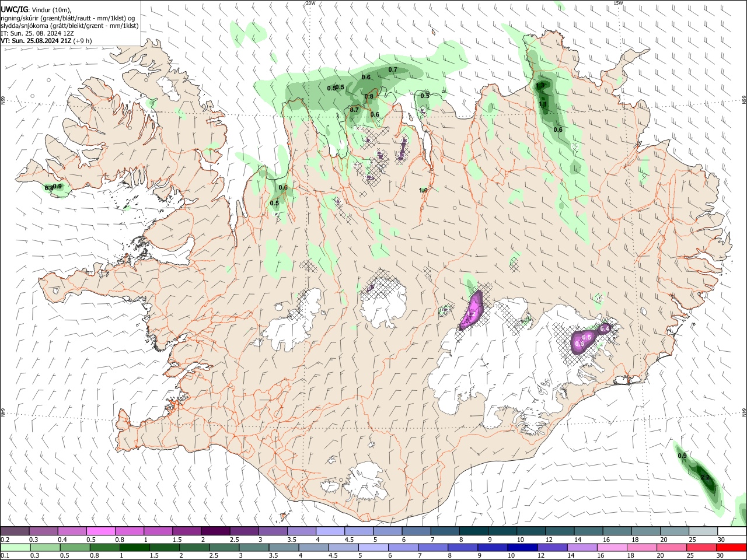
Task: Select the pale gray 25 mm snow legend swatch
Action: [x=704, y=531]
